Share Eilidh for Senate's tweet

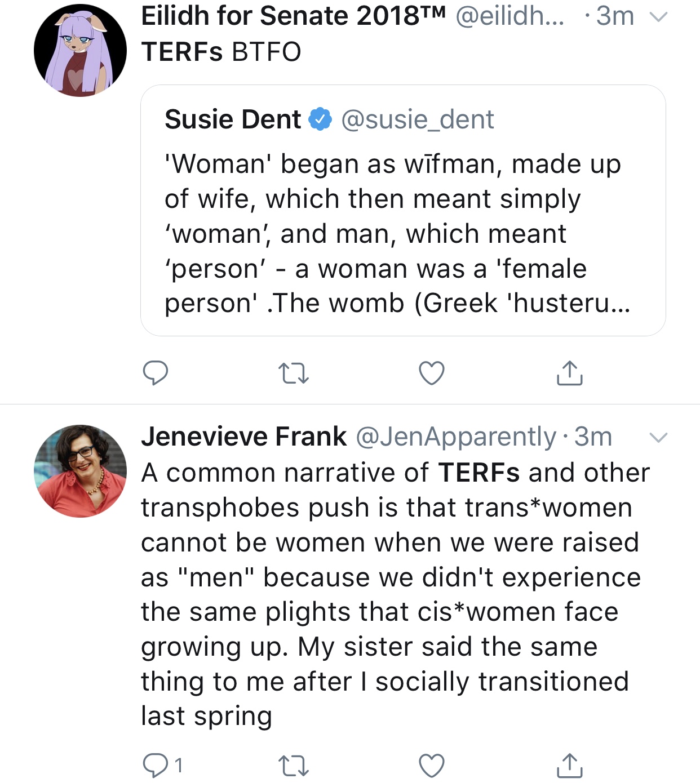click(570, 372)
